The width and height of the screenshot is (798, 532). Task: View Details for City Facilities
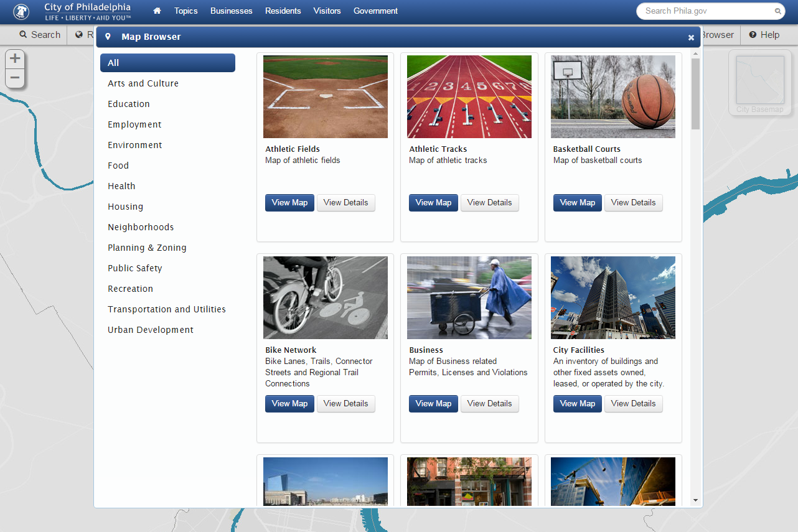click(x=634, y=404)
